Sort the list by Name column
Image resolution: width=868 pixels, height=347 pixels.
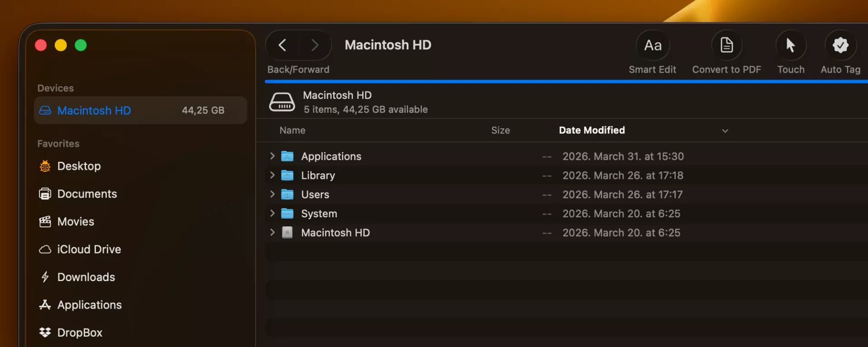[x=292, y=130]
